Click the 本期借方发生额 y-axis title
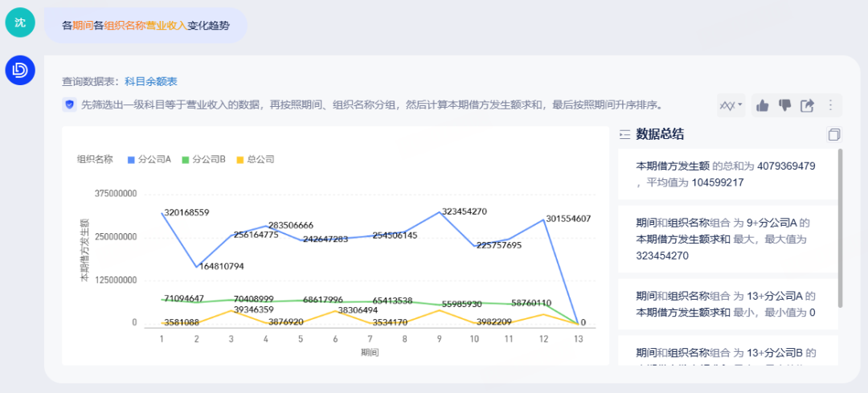868x393 pixels. [84, 250]
